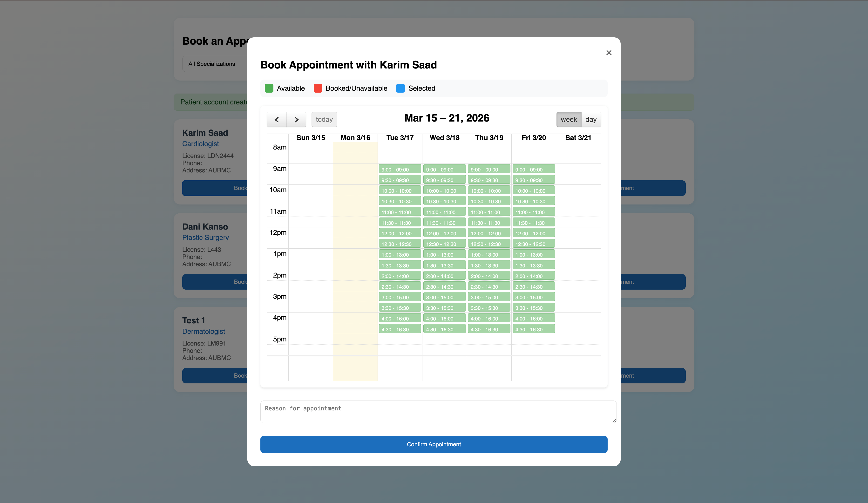868x503 pixels.
Task: Close the booking dialog with the X
Action: pyautogui.click(x=609, y=53)
